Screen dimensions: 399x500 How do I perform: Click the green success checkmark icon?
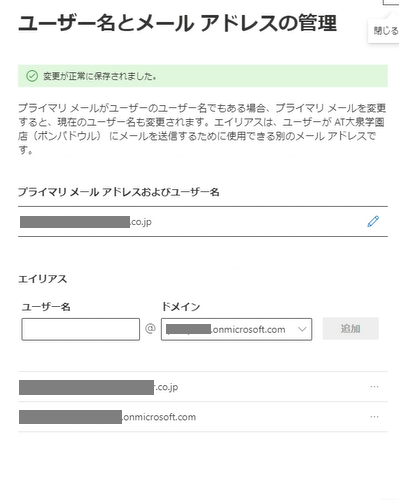point(32,76)
